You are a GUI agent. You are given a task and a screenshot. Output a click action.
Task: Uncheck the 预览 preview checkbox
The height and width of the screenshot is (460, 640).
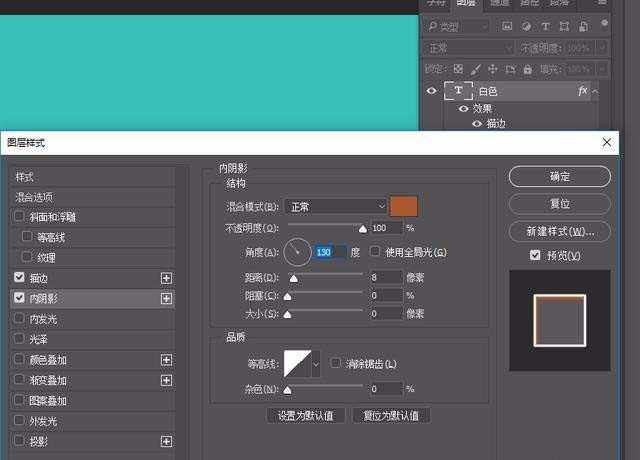pyautogui.click(x=536, y=256)
